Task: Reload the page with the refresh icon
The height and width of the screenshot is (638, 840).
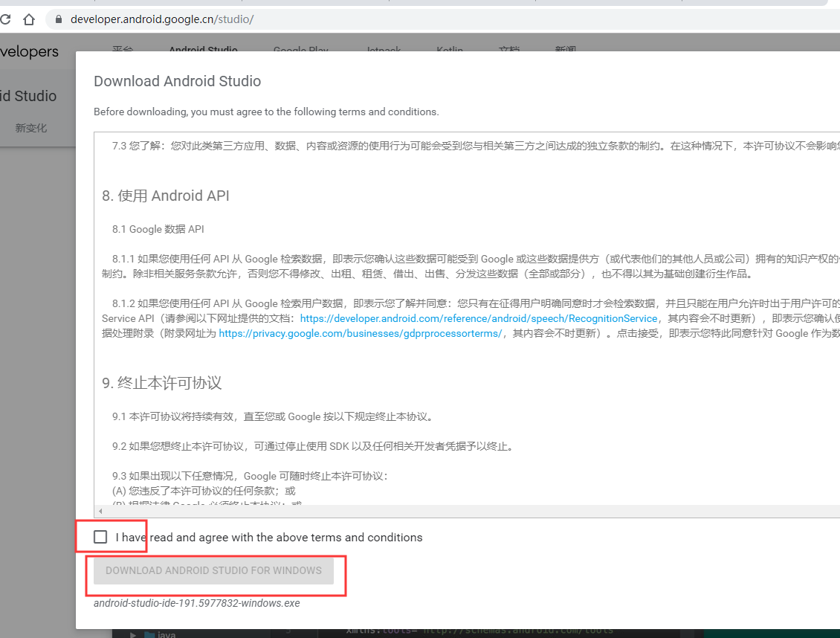Action: pyautogui.click(x=4, y=20)
